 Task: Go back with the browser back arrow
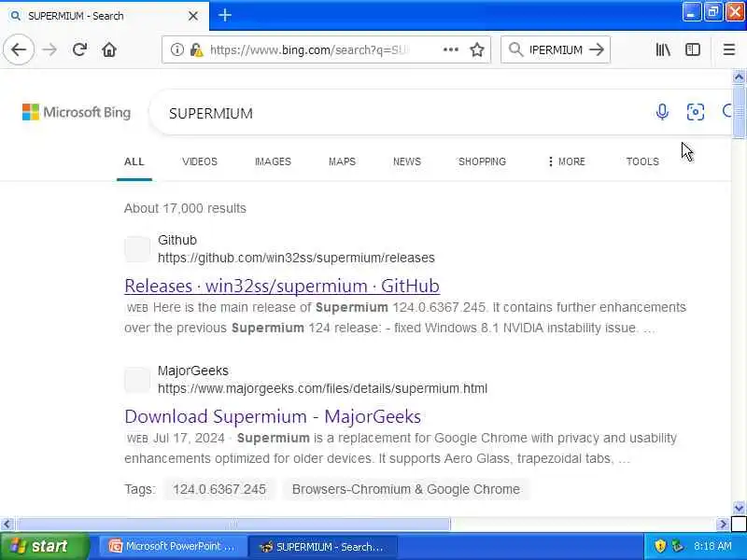point(19,49)
